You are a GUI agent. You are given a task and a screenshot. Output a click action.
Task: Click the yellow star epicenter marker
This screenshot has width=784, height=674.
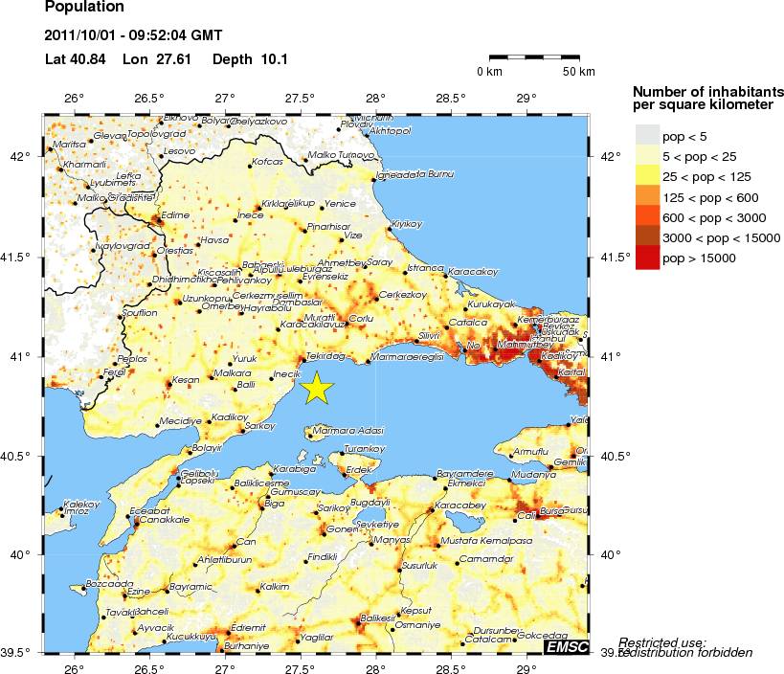318,388
